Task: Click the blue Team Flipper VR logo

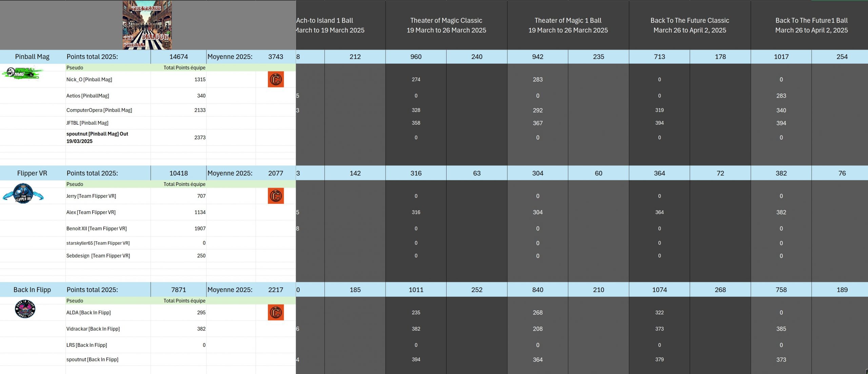Action: (x=23, y=193)
